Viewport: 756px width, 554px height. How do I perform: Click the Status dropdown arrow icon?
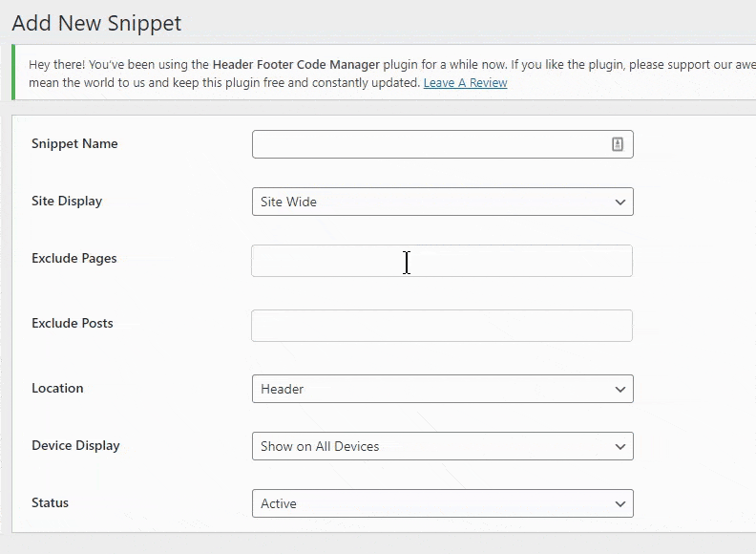tap(620, 504)
